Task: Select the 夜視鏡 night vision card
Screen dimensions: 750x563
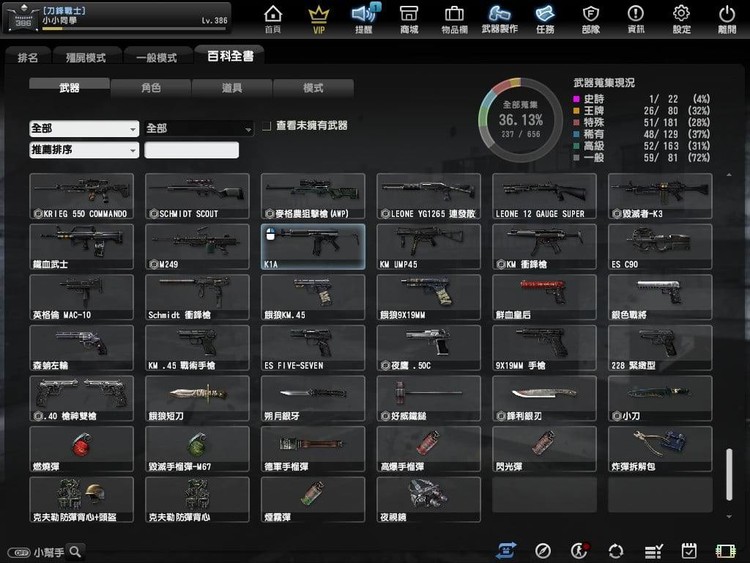Action: 429,499
